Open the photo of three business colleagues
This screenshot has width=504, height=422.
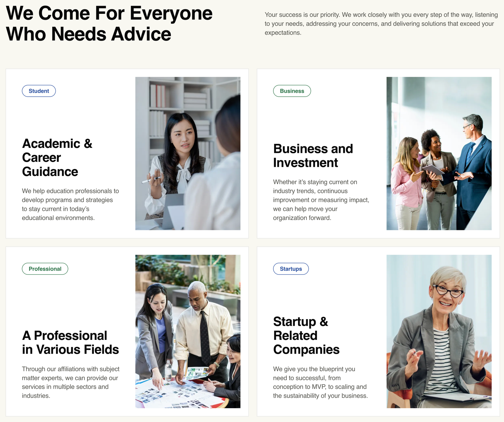[439, 154]
